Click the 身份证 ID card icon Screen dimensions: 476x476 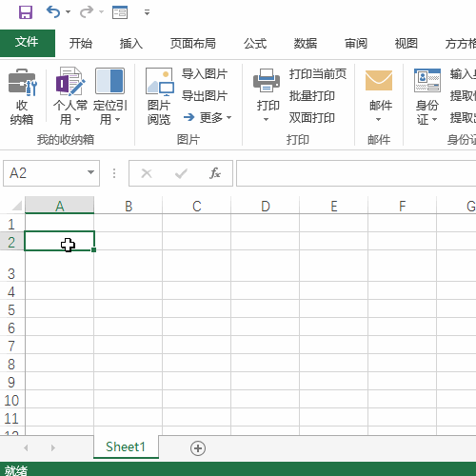click(x=427, y=80)
